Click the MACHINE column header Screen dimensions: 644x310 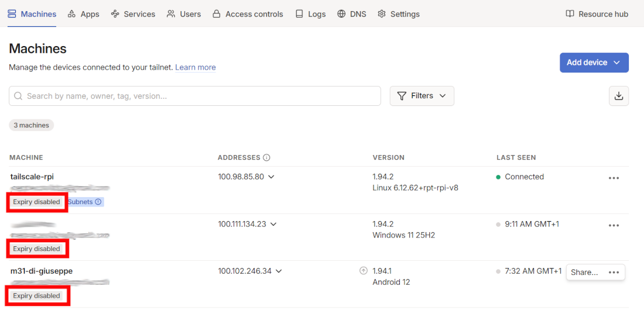point(26,157)
